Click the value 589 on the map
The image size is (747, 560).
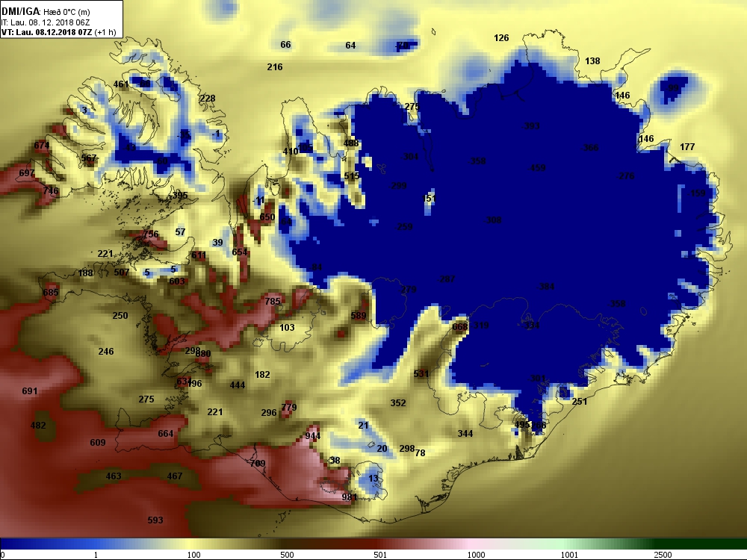359,315
